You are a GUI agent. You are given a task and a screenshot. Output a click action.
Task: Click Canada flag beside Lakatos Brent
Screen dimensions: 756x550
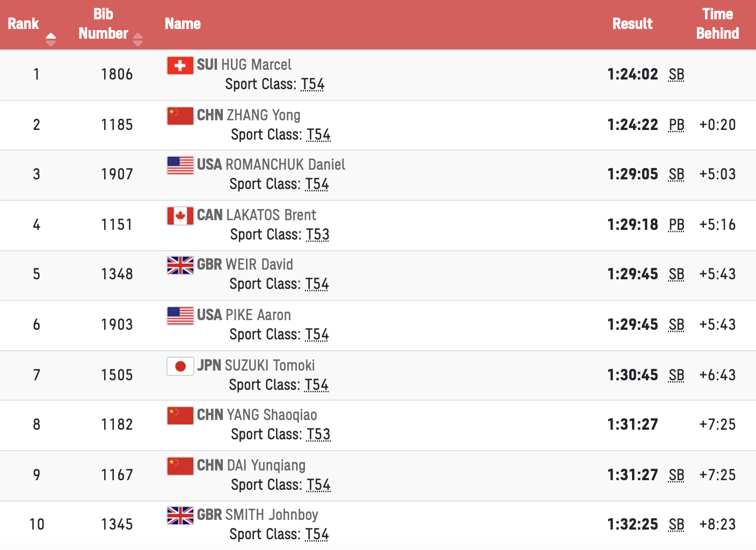click(180, 216)
